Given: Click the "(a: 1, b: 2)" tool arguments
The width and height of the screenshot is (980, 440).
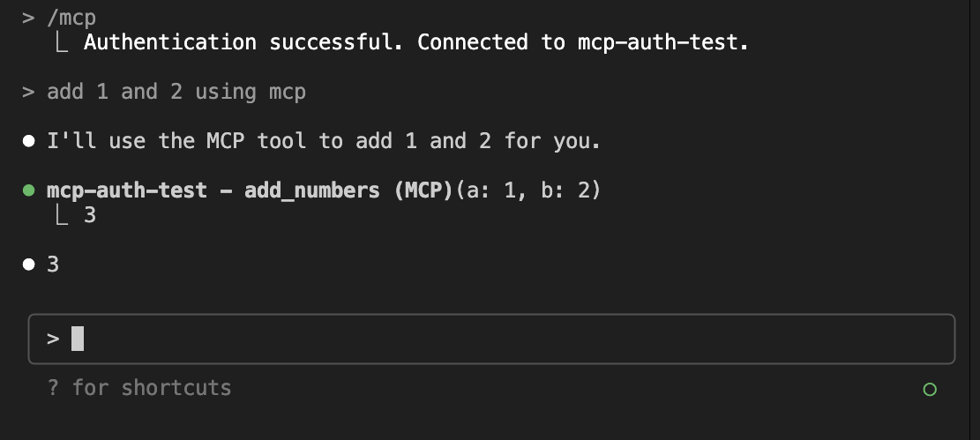Looking at the screenshot, I should pyautogui.click(x=527, y=190).
